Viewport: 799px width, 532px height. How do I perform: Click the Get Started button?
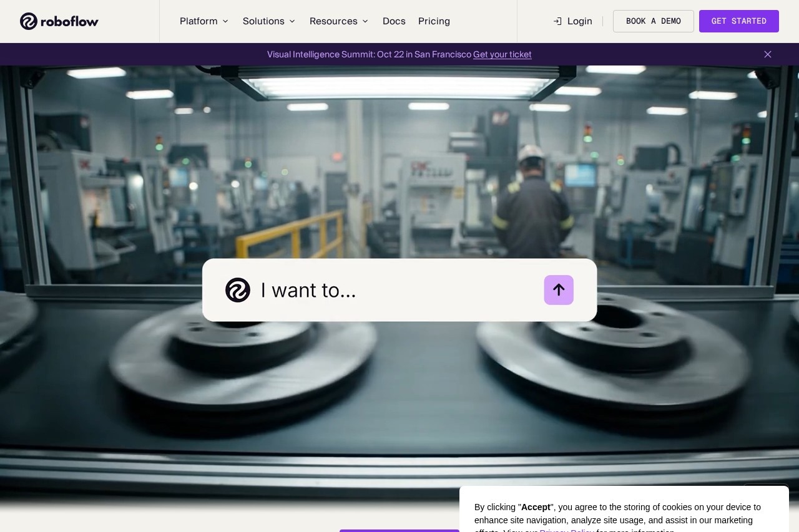pos(739,21)
